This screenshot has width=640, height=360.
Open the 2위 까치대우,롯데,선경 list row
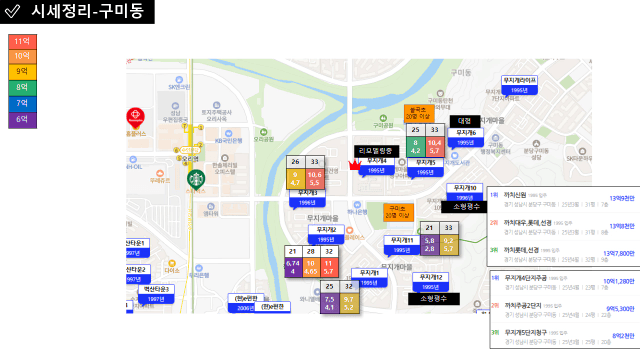coord(563,227)
